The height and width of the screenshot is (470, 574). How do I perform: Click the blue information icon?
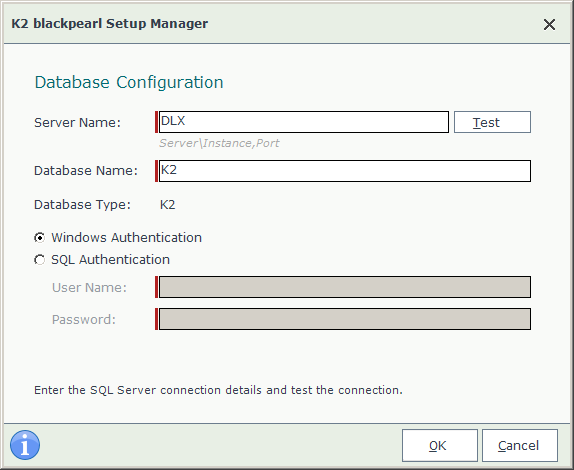25,445
